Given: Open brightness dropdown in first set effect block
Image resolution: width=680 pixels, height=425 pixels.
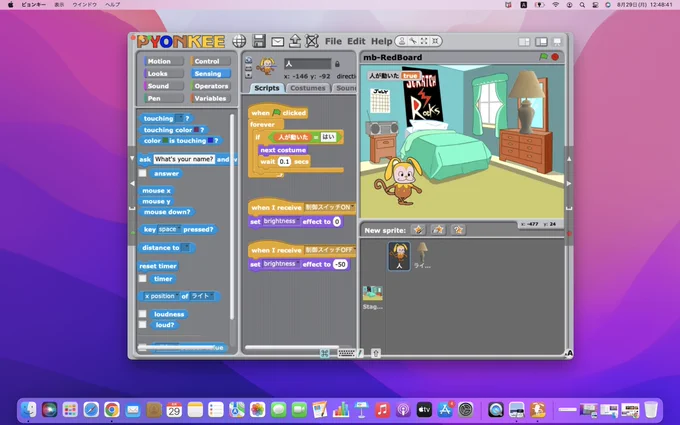Looking at the screenshot, I should 281,221.
